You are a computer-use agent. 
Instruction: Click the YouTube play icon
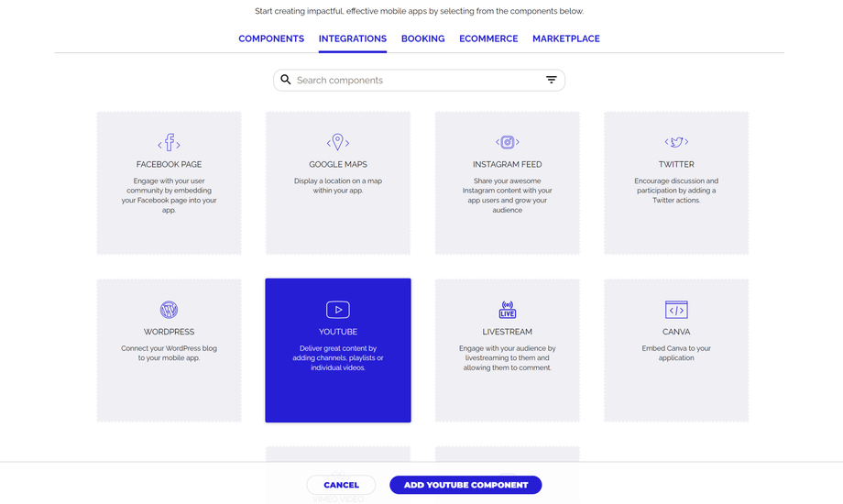coord(337,310)
